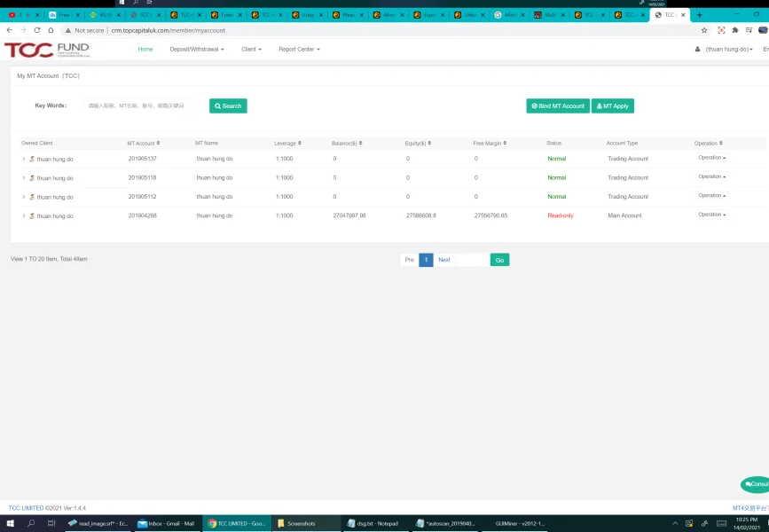Viewport: 769px width, 532px height.
Task: Switch to Inbox - Gmail Mail taskbar app
Action: [166, 523]
